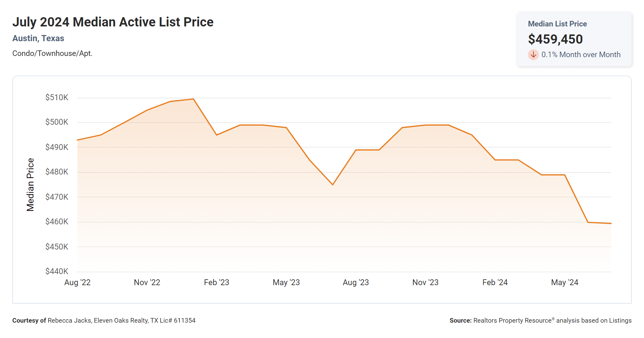644x338 pixels.
Task: Click the final data point ending the line
Action: tap(611, 223)
